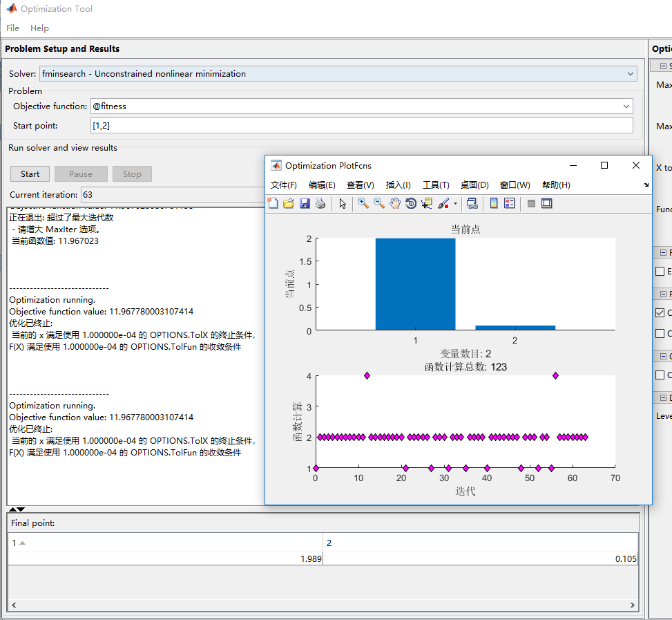Open the 文件(F) menu

pyautogui.click(x=284, y=185)
